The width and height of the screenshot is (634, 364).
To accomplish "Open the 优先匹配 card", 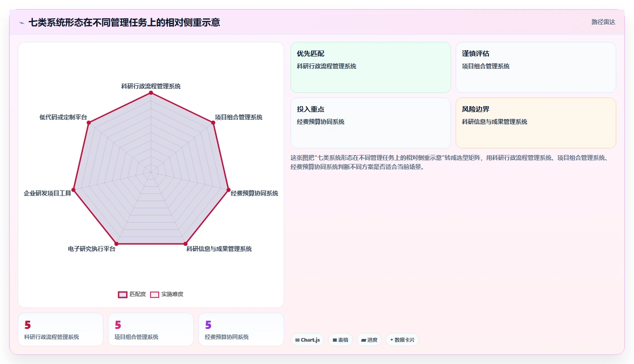I will click(x=371, y=67).
